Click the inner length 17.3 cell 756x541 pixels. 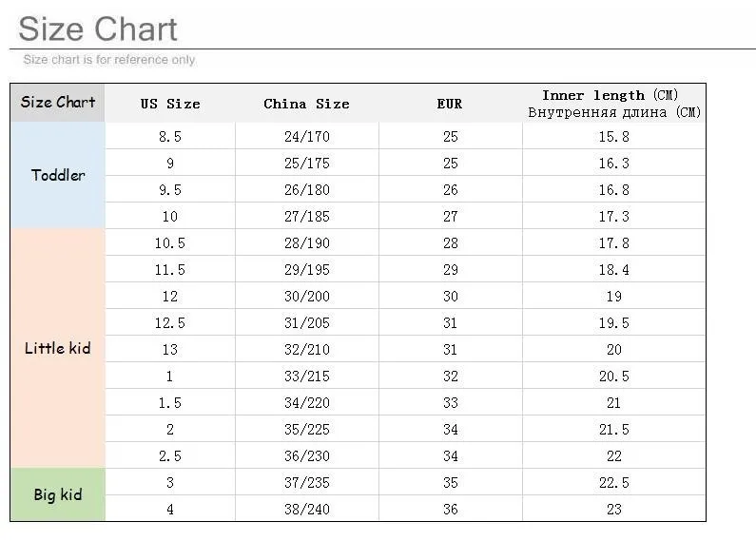pos(613,216)
